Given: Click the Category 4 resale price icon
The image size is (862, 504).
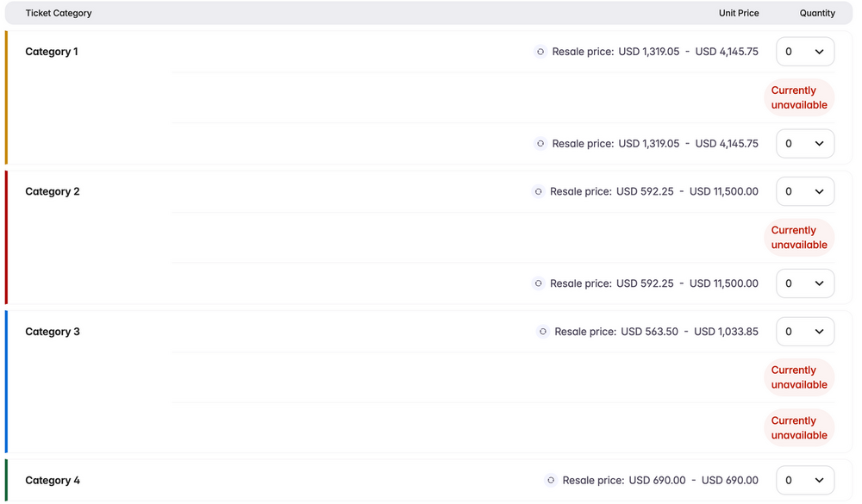Looking at the screenshot, I should (x=551, y=481).
